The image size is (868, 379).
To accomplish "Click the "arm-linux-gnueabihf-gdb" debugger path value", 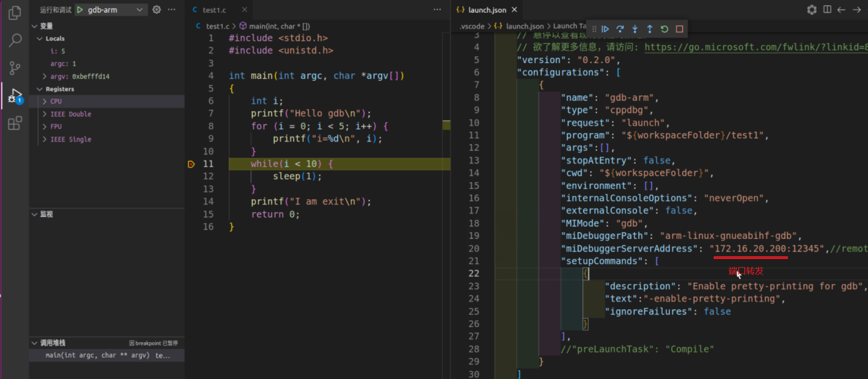I will [x=728, y=236].
